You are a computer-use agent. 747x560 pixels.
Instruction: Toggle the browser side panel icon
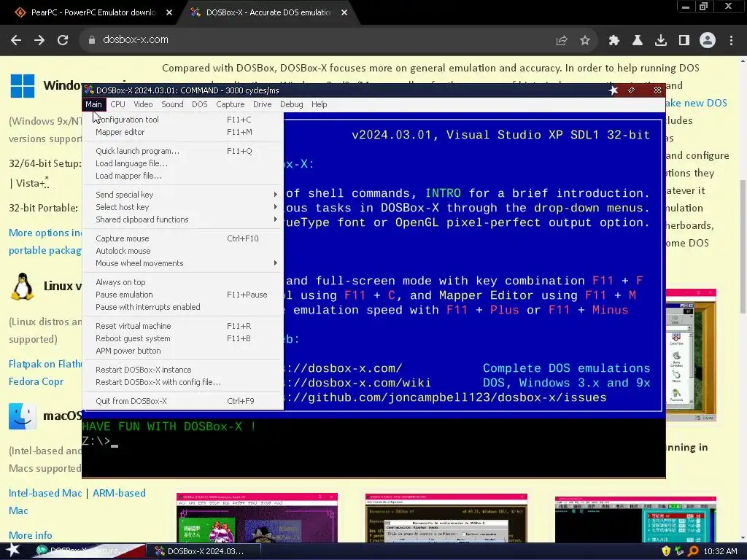click(x=684, y=41)
